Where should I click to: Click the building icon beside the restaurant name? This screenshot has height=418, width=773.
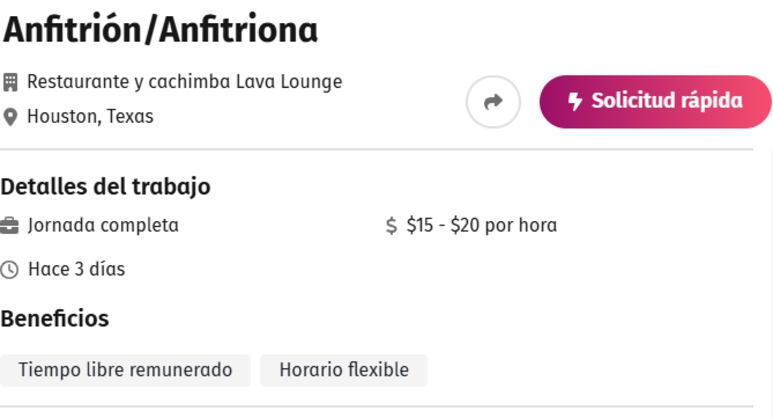[10, 82]
